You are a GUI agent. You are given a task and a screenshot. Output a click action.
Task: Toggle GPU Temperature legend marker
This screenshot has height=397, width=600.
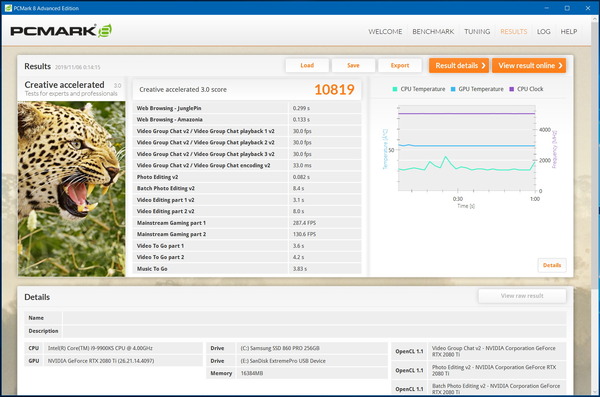tap(453, 89)
